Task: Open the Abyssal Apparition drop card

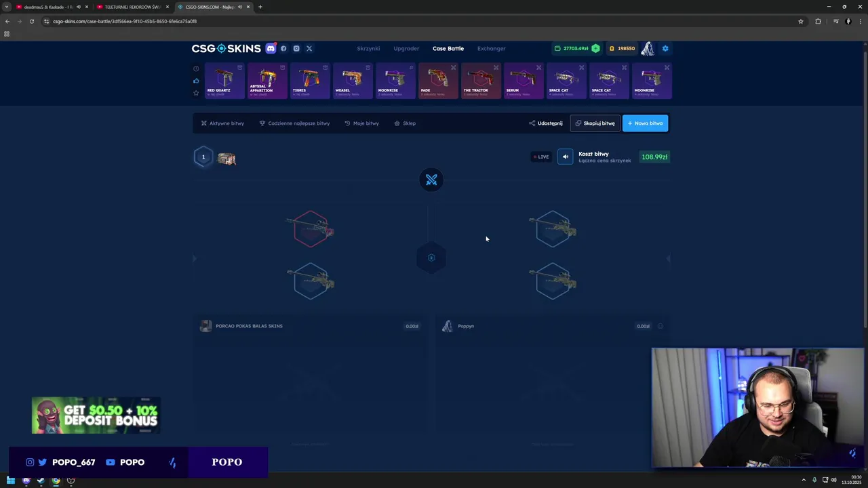Action: pyautogui.click(x=267, y=81)
